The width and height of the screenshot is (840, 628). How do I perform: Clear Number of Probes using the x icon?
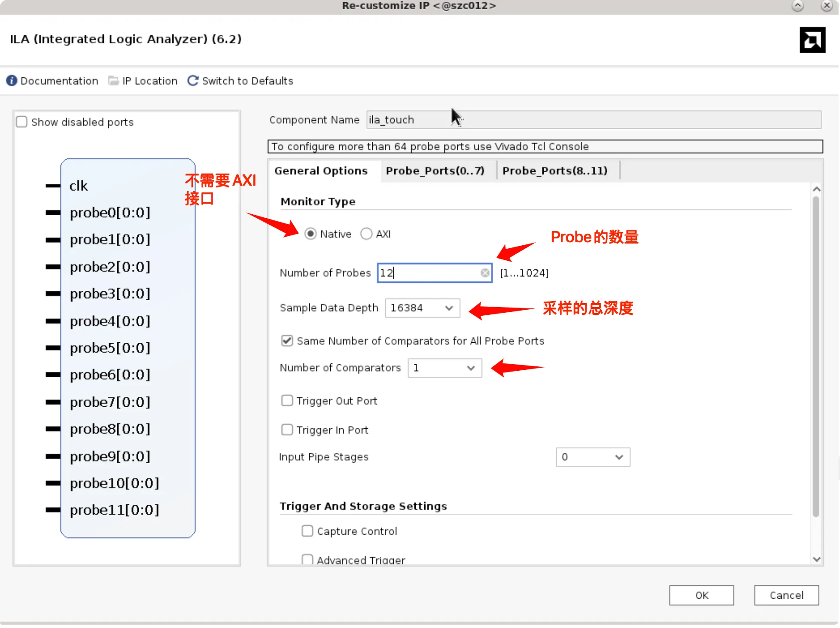tap(485, 272)
